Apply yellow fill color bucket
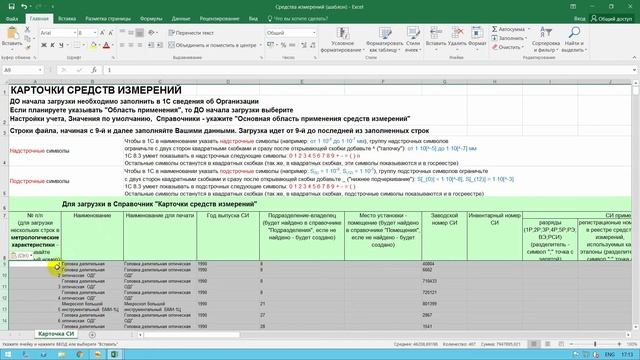 [x=93, y=45]
